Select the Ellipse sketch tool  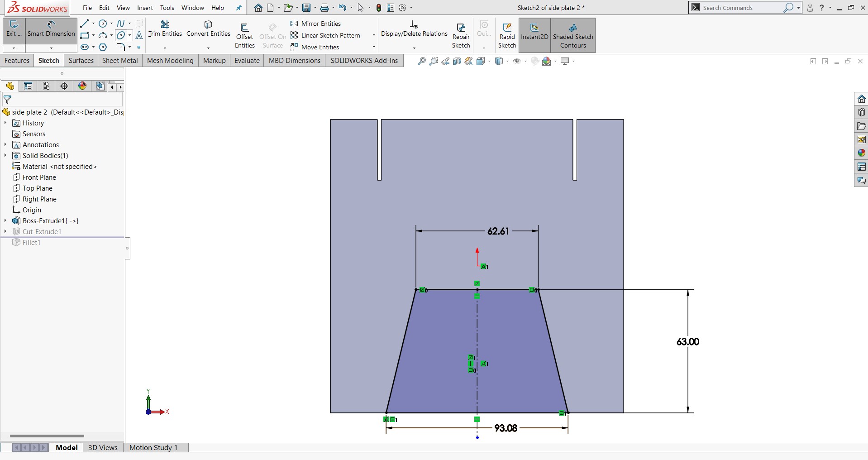(121, 35)
